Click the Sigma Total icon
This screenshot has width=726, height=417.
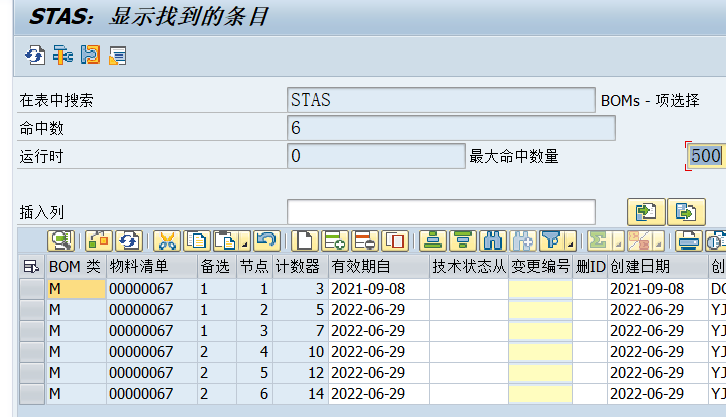(599, 241)
